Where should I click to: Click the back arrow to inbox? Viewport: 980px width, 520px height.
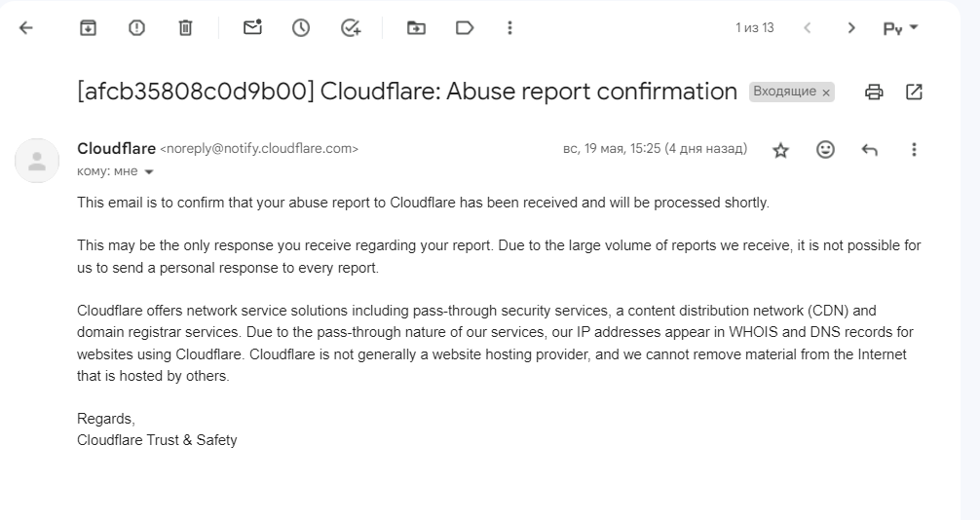[x=25, y=28]
